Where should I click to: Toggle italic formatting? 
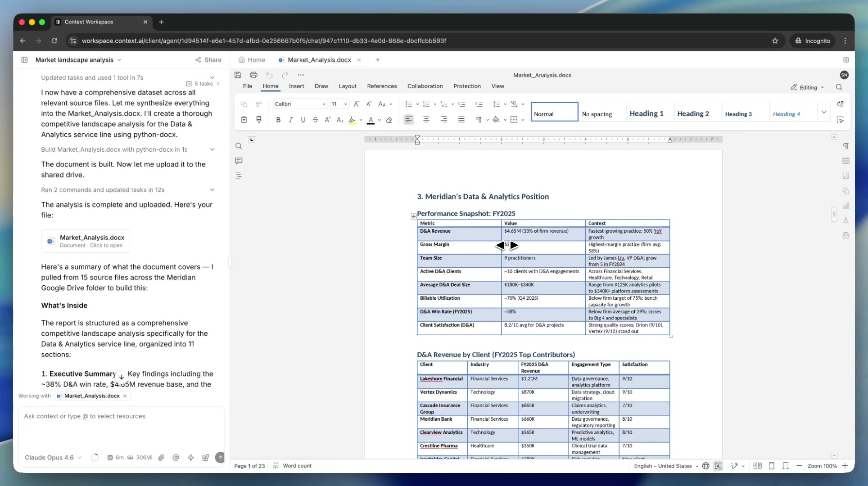[x=290, y=120]
